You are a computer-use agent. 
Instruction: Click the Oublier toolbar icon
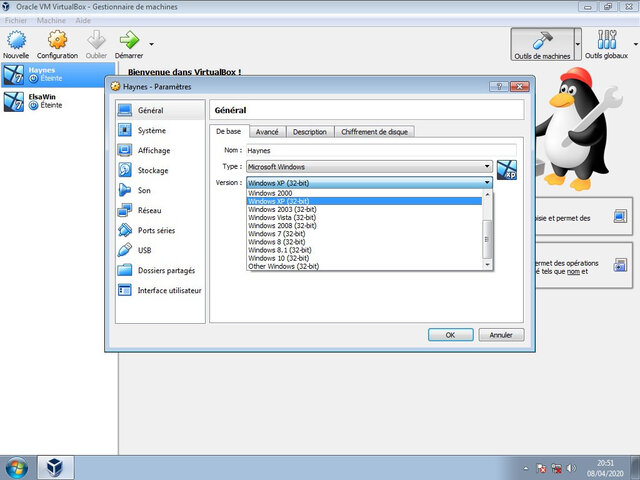pyautogui.click(x=96, y=40)
